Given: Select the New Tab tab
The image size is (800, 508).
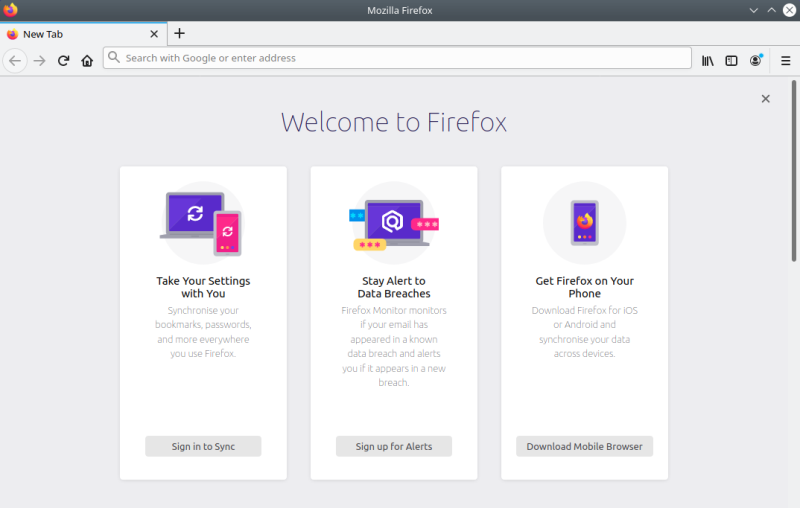Looking at the screenshot, I should (x=83, y=34).
